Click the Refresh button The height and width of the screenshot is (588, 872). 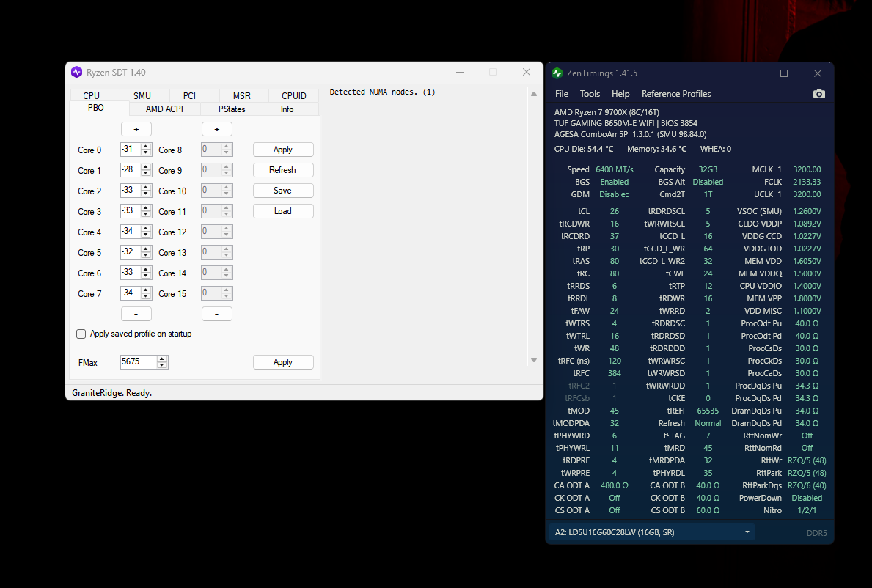pyautogui.click(x=283, y=170)
